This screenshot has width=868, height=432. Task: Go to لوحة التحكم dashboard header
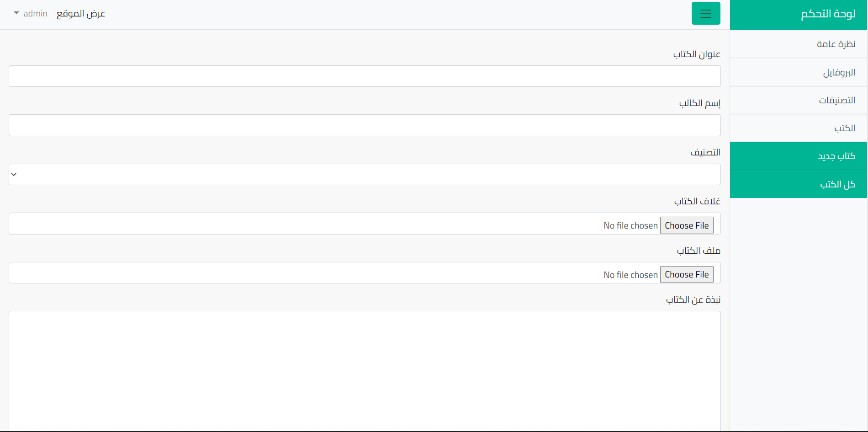[x=828, y=14]
